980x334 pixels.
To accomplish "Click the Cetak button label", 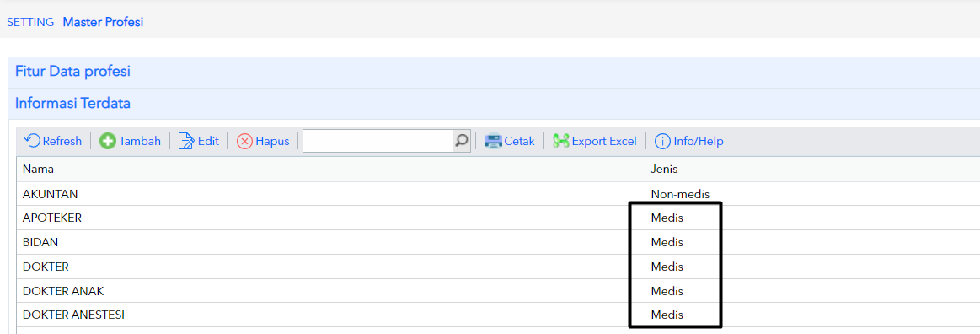I will [x=519, y=142].
